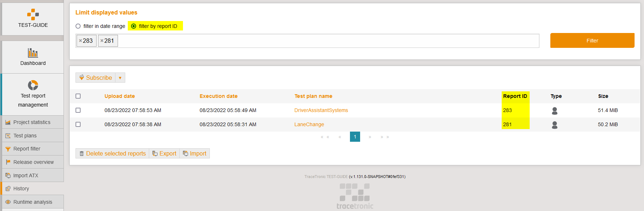This screenshot has height=211, width=644.
Task: Click user type icon for report 281
Action: pos(554,125)
